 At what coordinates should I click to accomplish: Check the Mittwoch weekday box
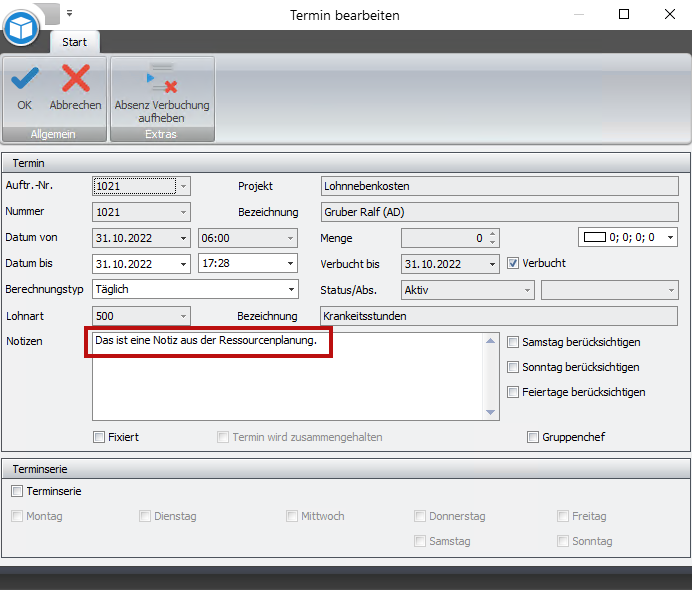pyautogui.click(x=292, y=516)
